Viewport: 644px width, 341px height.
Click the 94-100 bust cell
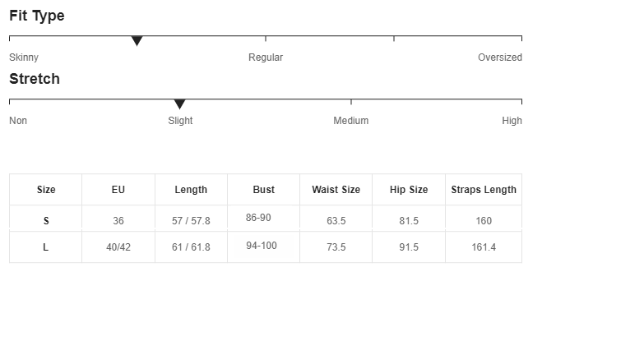[x=262, y=246]
